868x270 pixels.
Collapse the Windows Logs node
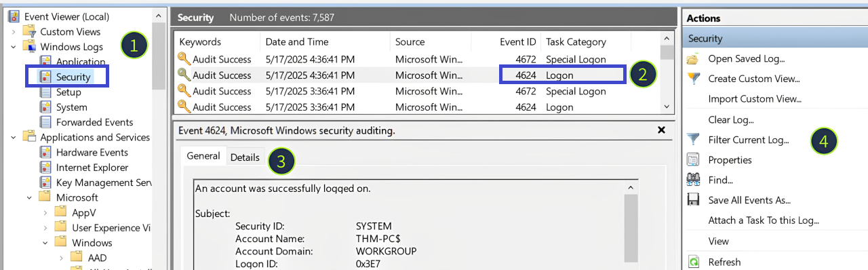point(14,47)
